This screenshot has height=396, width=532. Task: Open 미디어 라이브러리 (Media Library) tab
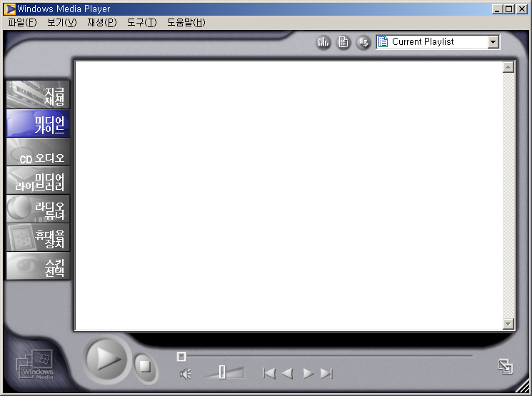38,180
